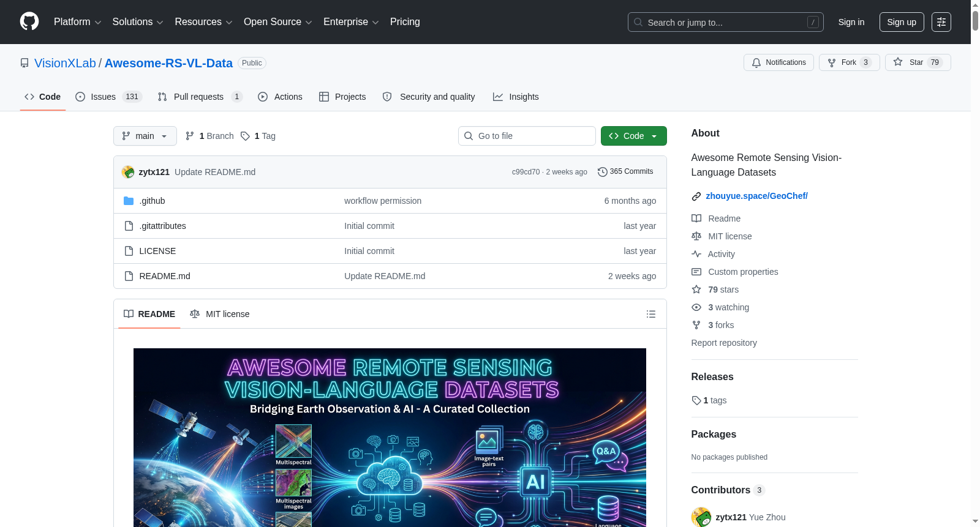Click the star icon beside 79 stars
The width and height of the screenshot is (980, 527).
pyautogui.click(x=696, y=290)
